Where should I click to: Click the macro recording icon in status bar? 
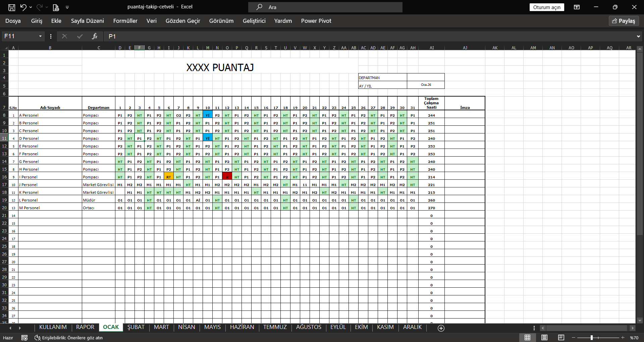(24, 338)
